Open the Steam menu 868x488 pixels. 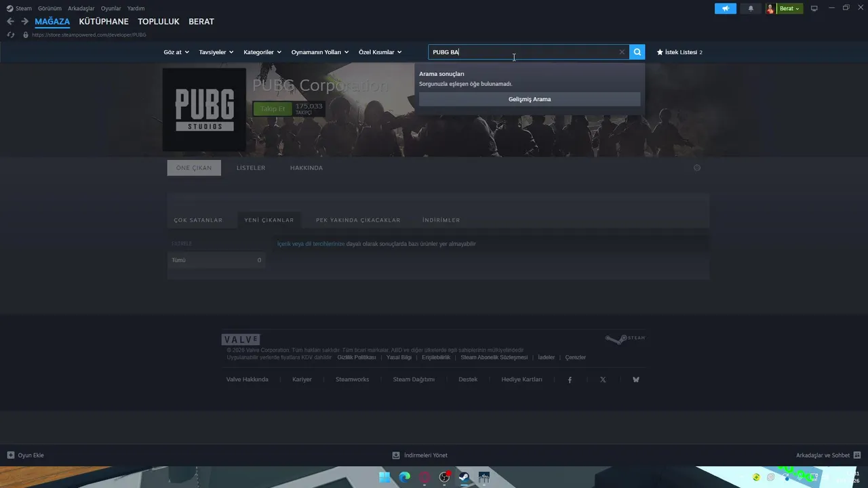(x=24, y=8)
